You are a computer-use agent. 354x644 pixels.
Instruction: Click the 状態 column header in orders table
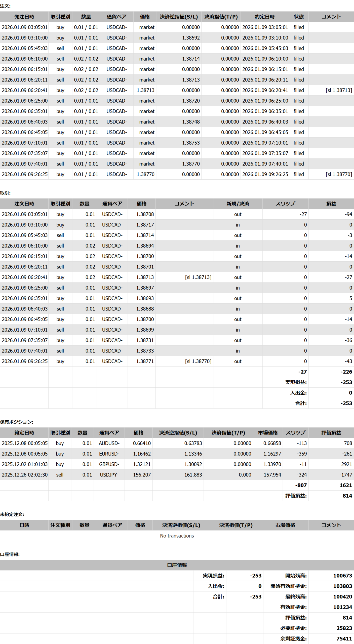[x=298, y=17]
